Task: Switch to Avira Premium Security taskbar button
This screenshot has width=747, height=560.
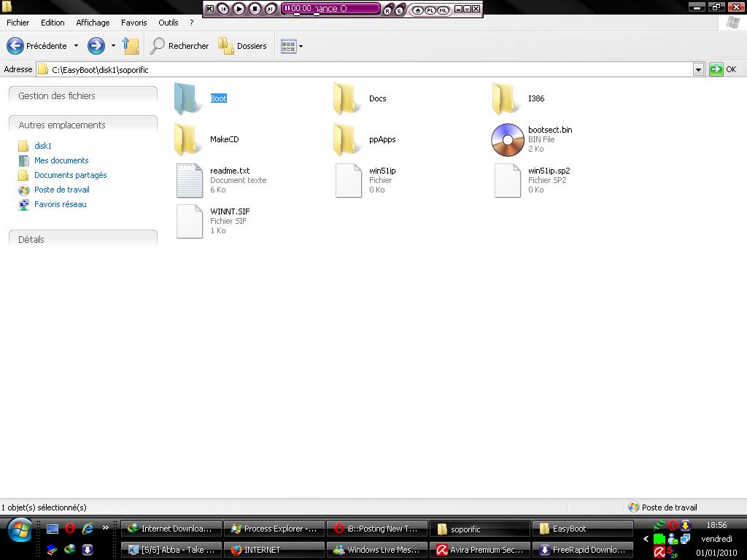Action: (x=480, y=550)
